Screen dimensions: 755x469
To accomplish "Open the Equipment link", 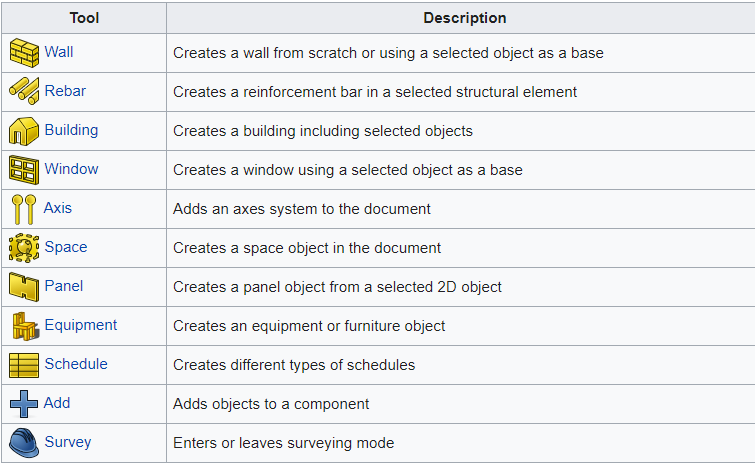I will tap(81, 325).
